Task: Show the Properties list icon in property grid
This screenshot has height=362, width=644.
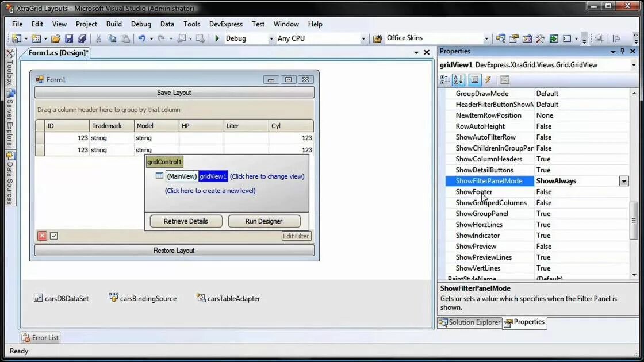Action: pyautogui.click(x=475, y=80)
